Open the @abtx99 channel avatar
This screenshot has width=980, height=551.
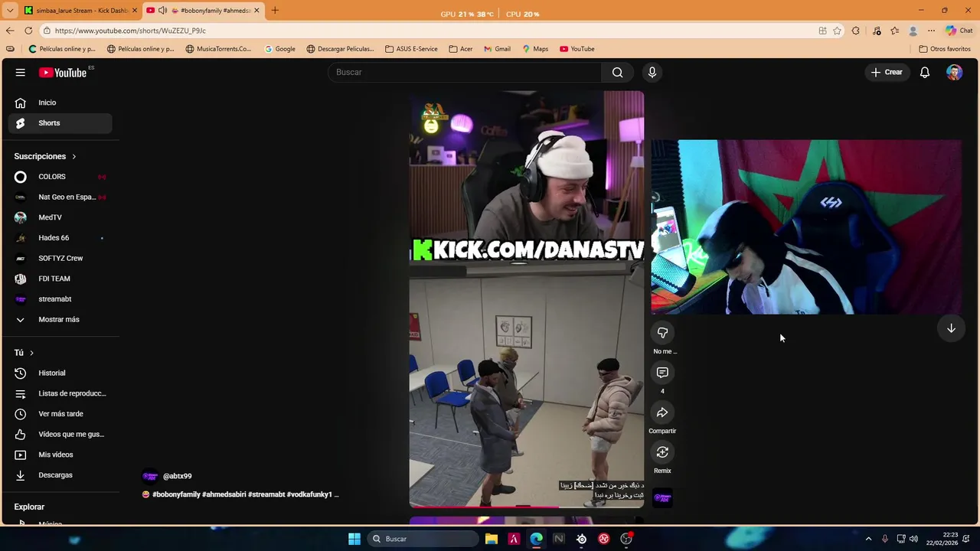click(x=150, y=476)
